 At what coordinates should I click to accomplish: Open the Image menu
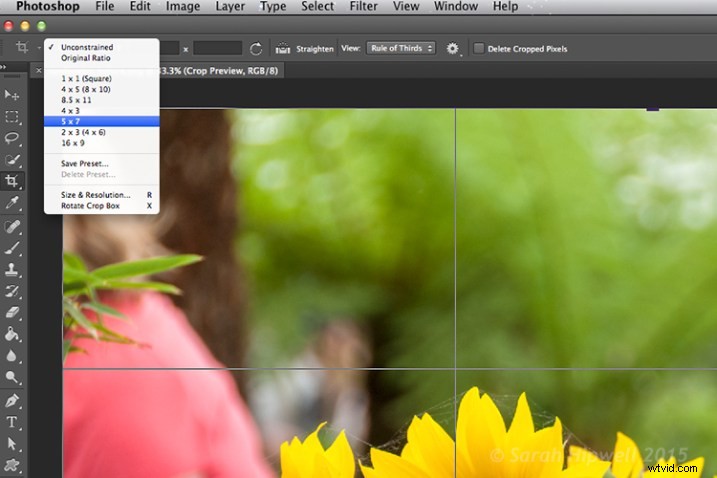point(182,6)
